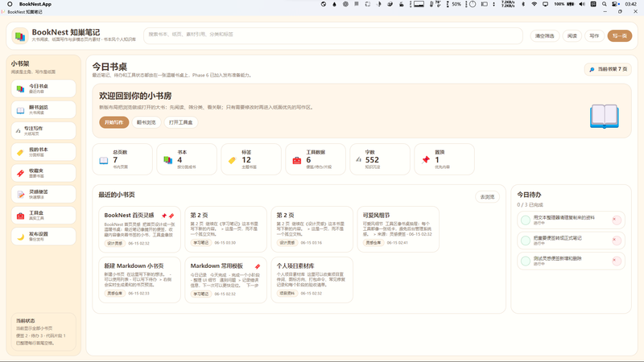This screenshot has height=362, width=644.
Task: Click the 灵感仓库 tag on 可爱风细节 card
Action: point(374,243)
